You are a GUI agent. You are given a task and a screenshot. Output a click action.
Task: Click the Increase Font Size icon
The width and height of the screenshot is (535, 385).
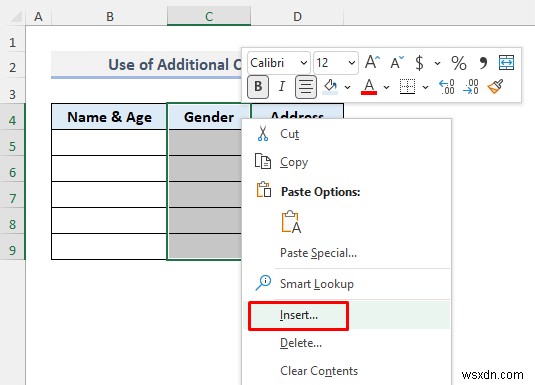point(372,62)
